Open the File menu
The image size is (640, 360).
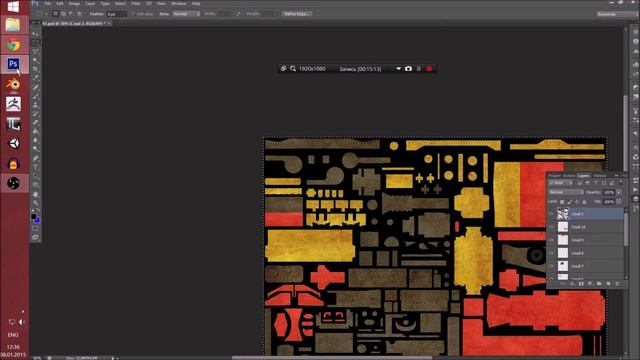tap(48, 3)
